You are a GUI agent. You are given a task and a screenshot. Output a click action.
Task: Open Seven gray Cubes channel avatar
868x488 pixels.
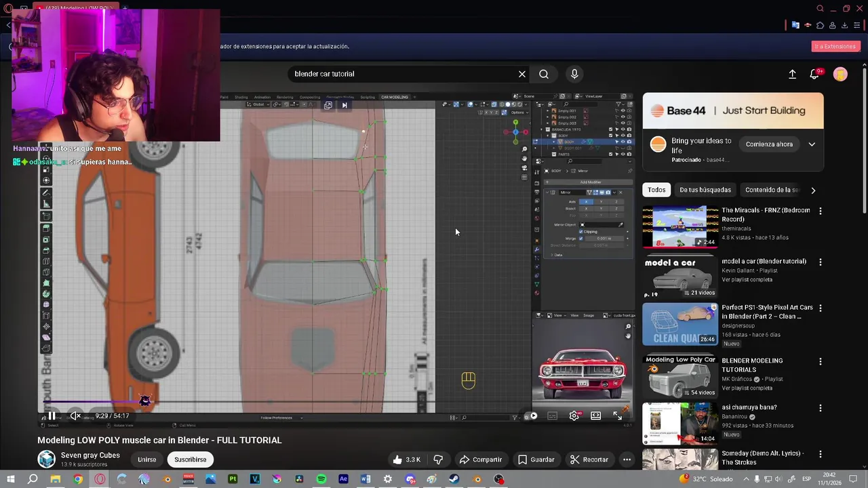pyautogui.click(x=46, y=460)
